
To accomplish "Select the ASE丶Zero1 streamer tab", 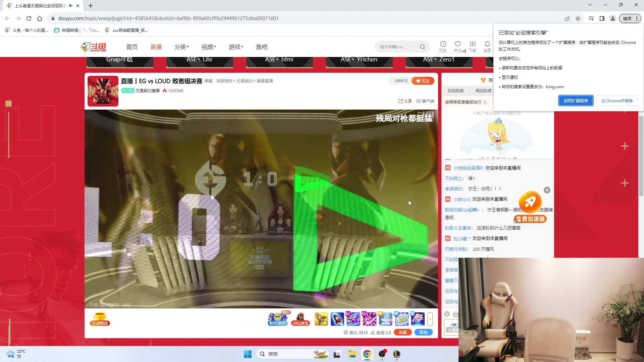I will (x=439, y=62).
